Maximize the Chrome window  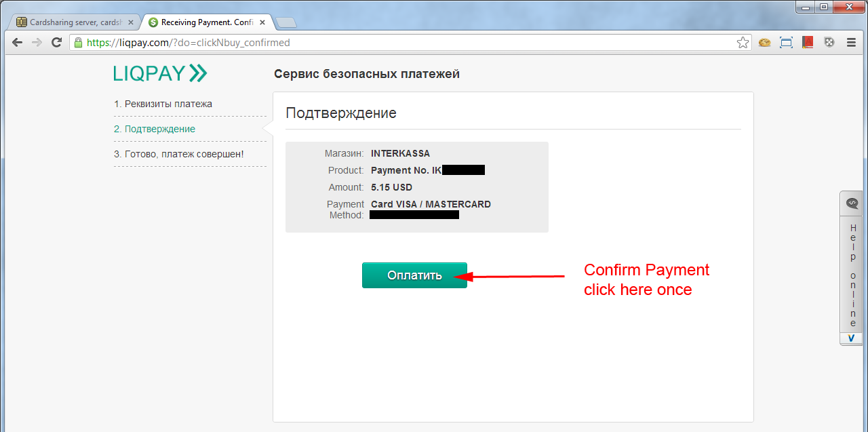[x=824, y=7]
